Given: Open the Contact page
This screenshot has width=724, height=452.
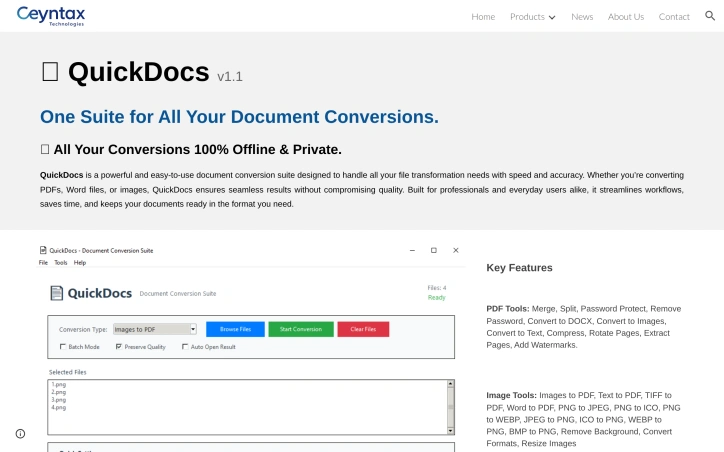Looking at the screenshot, I should point(674,17).
